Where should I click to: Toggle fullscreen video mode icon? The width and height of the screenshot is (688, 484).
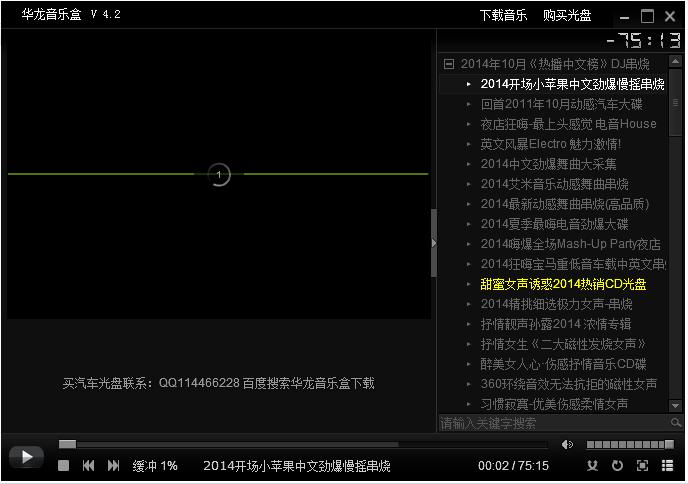coord(642,466)
